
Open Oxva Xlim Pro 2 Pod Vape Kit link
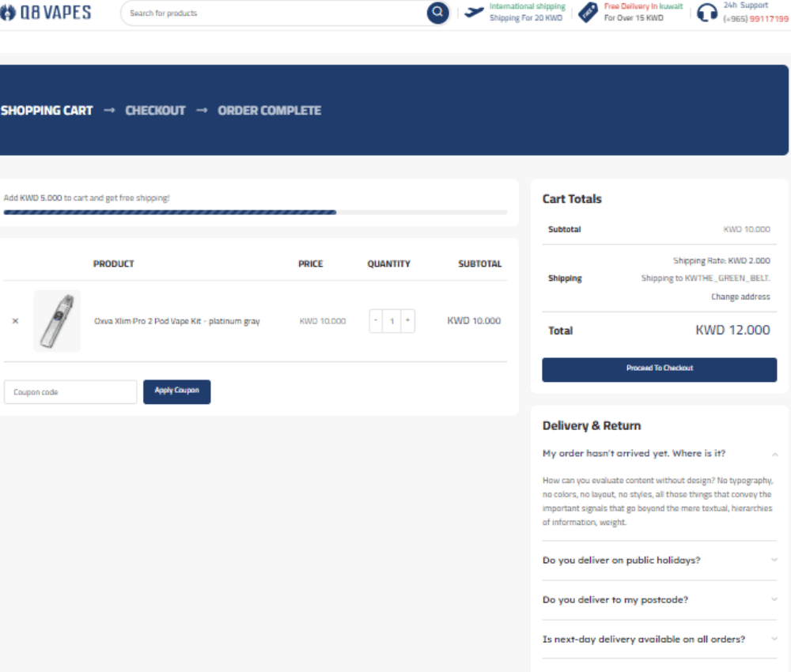point(176,321)
